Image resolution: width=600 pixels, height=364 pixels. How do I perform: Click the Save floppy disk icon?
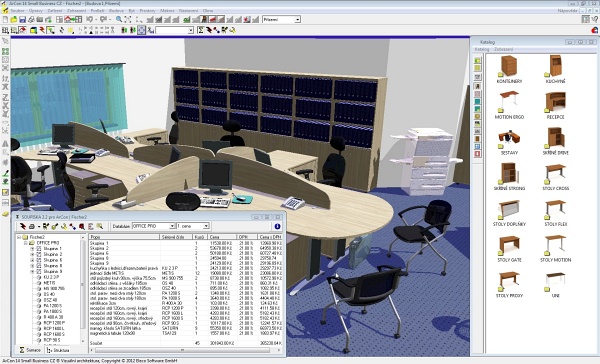(22, 19)
